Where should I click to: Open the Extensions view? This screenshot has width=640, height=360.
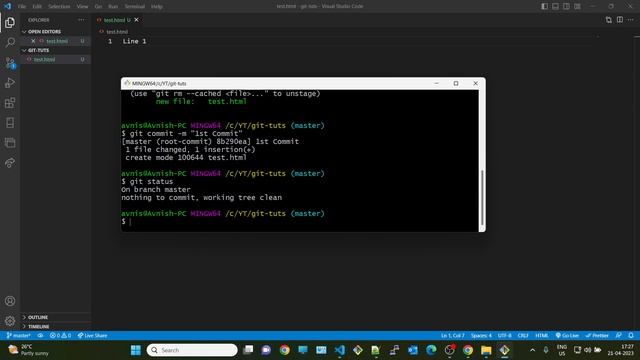click(x=10, y=102)
